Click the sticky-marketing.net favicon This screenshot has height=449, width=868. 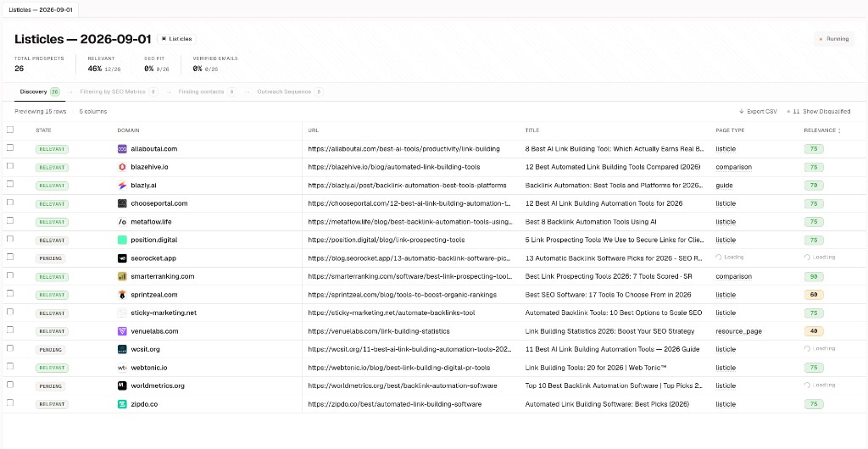(122, 313)
